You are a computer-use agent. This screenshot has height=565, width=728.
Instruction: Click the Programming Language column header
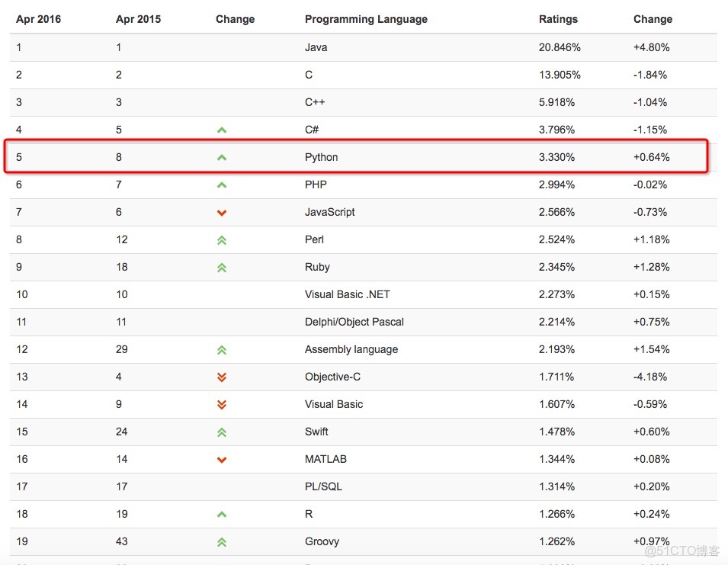(366, 19)
